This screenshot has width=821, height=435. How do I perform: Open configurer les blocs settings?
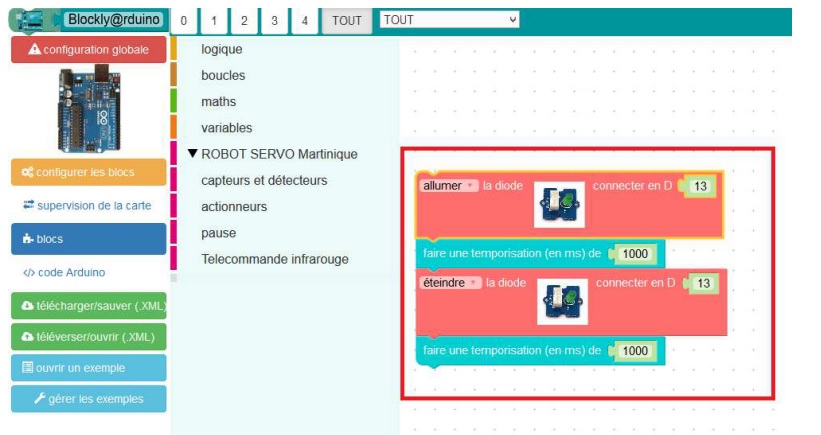point(88,172)
